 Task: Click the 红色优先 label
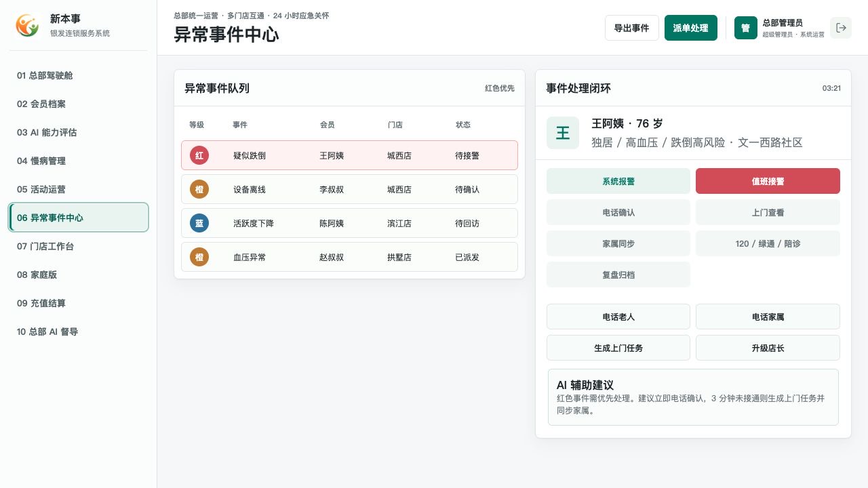[500, 88]
